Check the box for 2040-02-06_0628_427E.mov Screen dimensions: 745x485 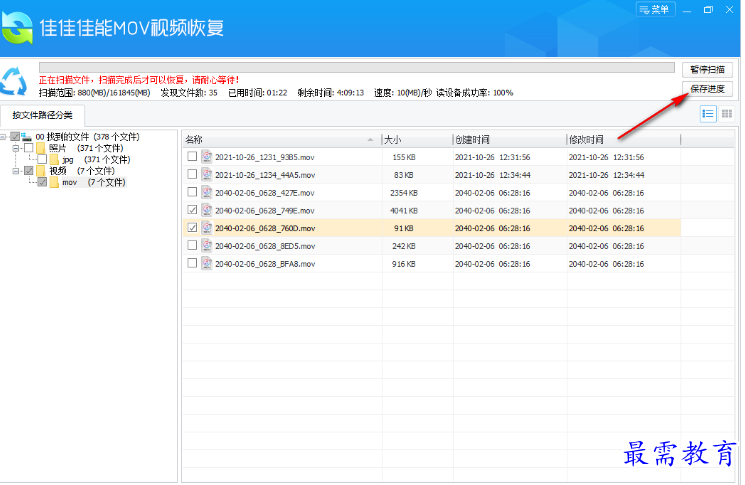192,192
